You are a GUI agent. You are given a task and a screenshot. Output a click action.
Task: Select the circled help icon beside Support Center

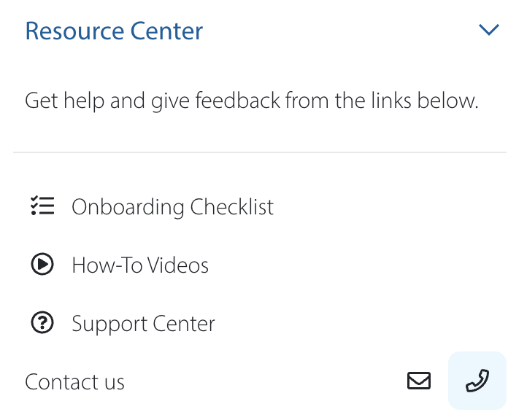coord(42,323)
